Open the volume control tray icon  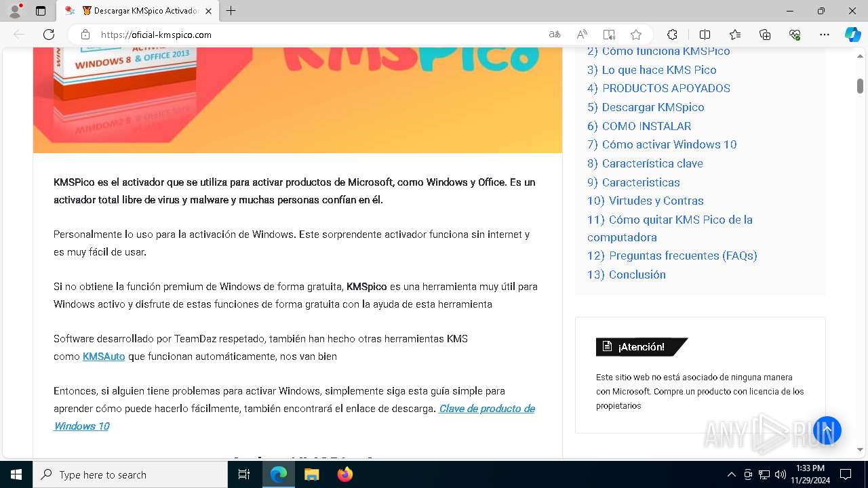coord(781,474)
